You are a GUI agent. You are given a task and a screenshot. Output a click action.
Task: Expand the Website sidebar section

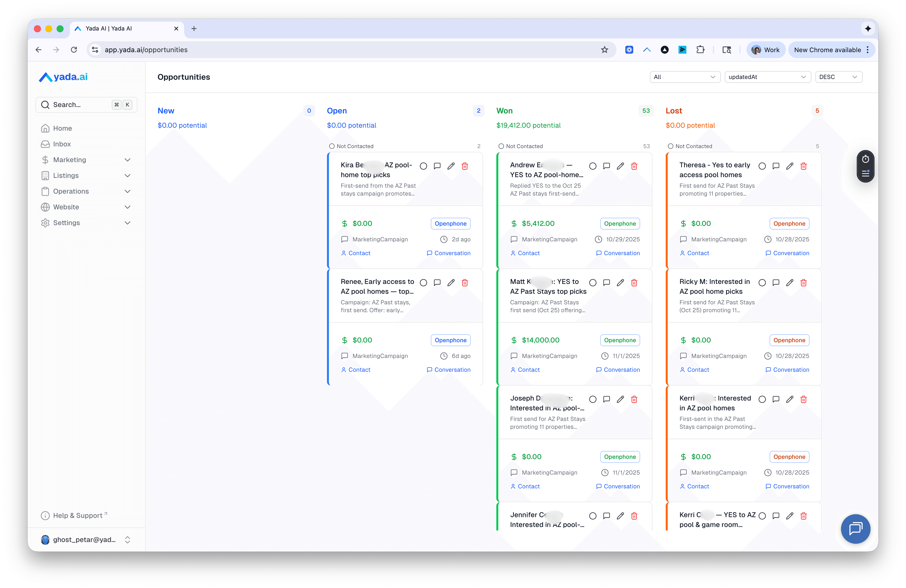pos(86,207)
